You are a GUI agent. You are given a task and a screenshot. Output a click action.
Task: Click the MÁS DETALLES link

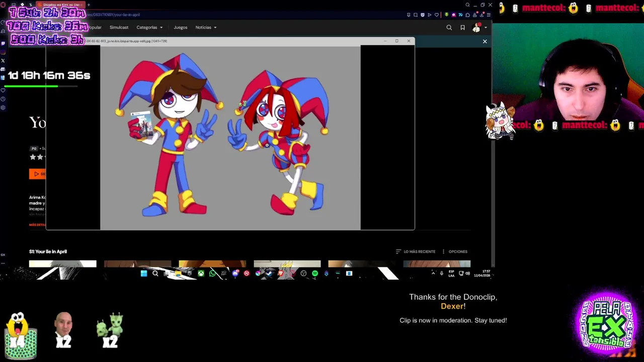click(38, 225)
